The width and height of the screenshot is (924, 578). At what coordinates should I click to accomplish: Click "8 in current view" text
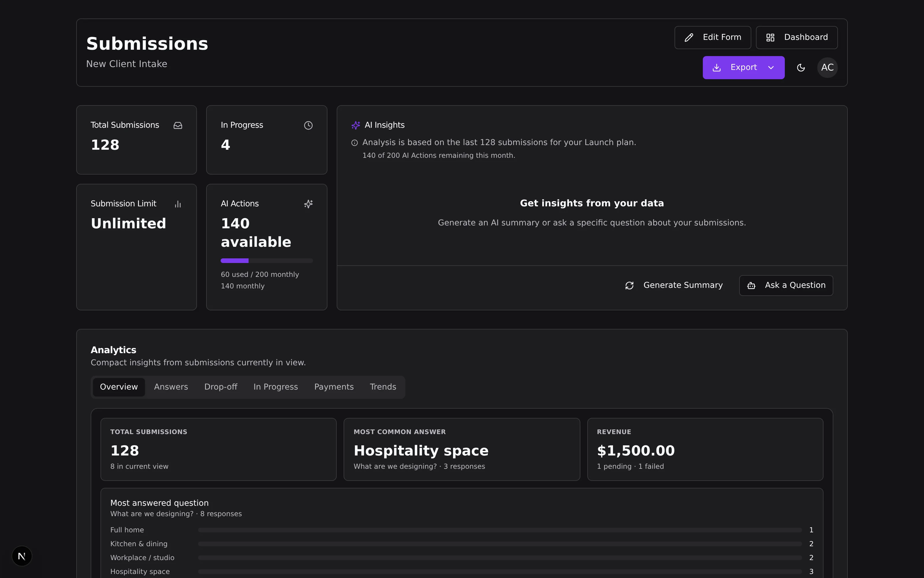(139, 466)
